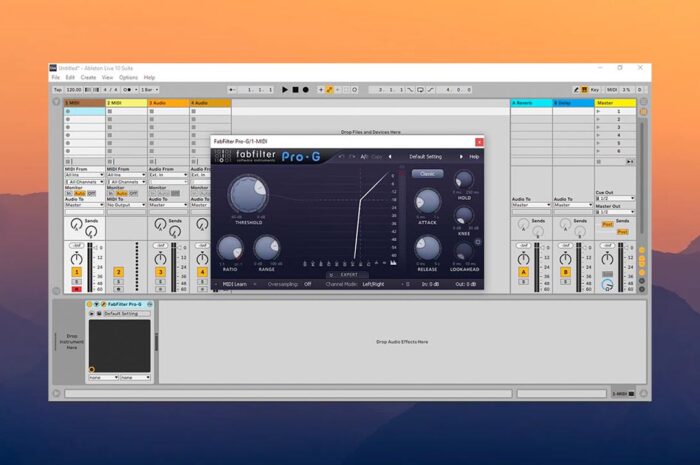Toggle track 2 activator button

(118, 272)
